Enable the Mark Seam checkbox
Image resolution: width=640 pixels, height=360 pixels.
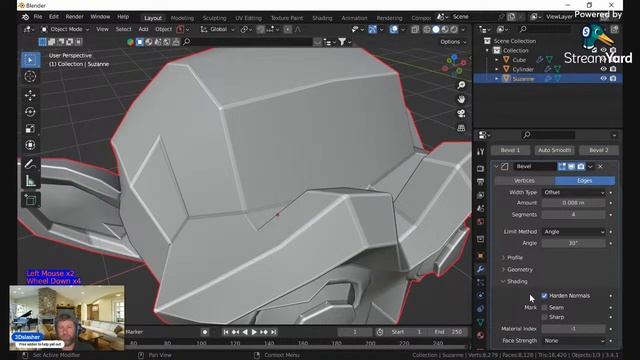(544, 307)
